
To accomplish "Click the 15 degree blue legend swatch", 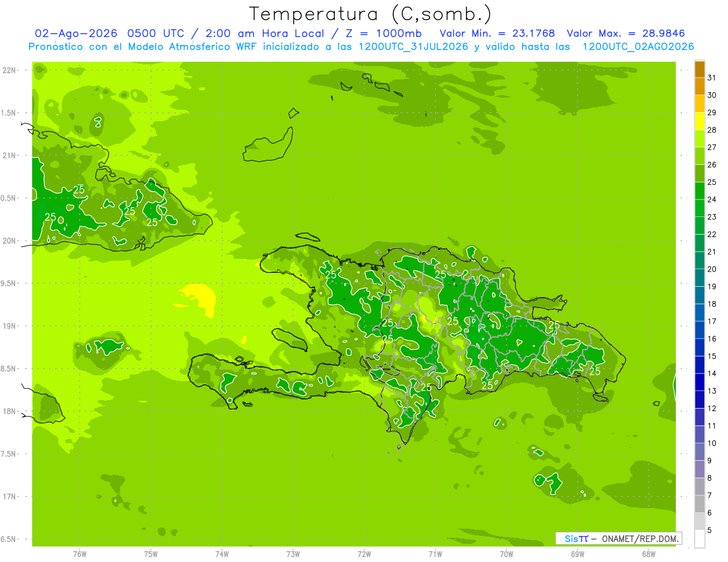I will (699, 347).
